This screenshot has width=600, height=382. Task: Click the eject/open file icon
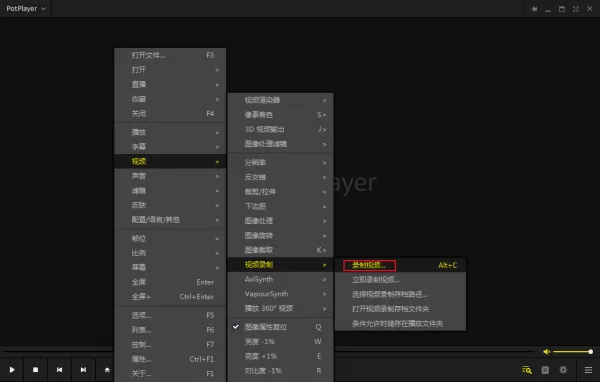click(107, 370)
